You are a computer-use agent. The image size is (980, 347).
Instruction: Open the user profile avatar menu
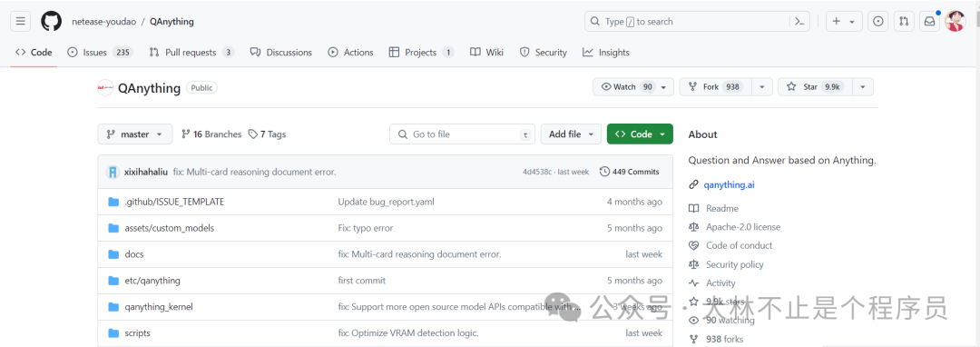(x=955, y=21)
